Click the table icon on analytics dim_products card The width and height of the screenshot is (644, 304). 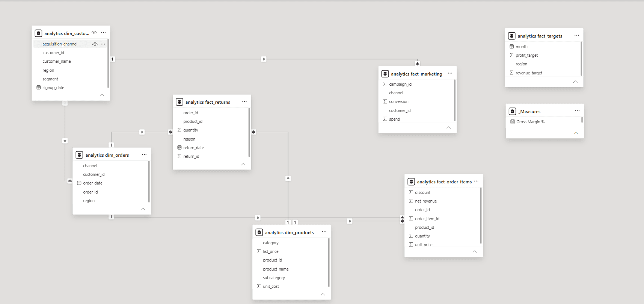click(x=259, y=232)
